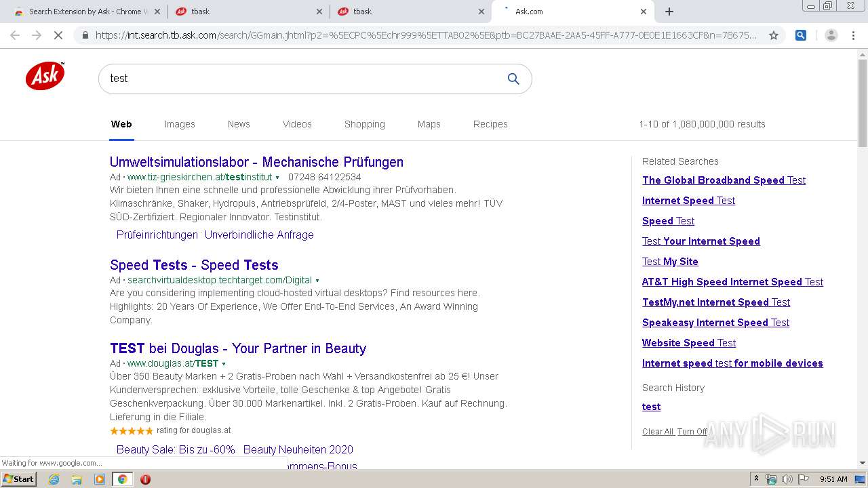This screenshot has height=488, width=868.
Task: Launch Internet Explorer from taskbar
Action: pyautogui.click(x=54, y=479)
